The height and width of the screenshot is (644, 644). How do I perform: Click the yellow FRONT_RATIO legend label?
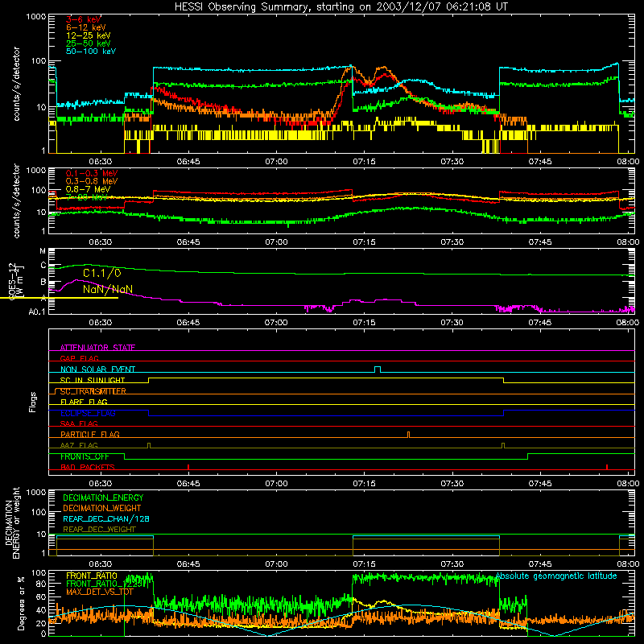(x=92, y=576)
